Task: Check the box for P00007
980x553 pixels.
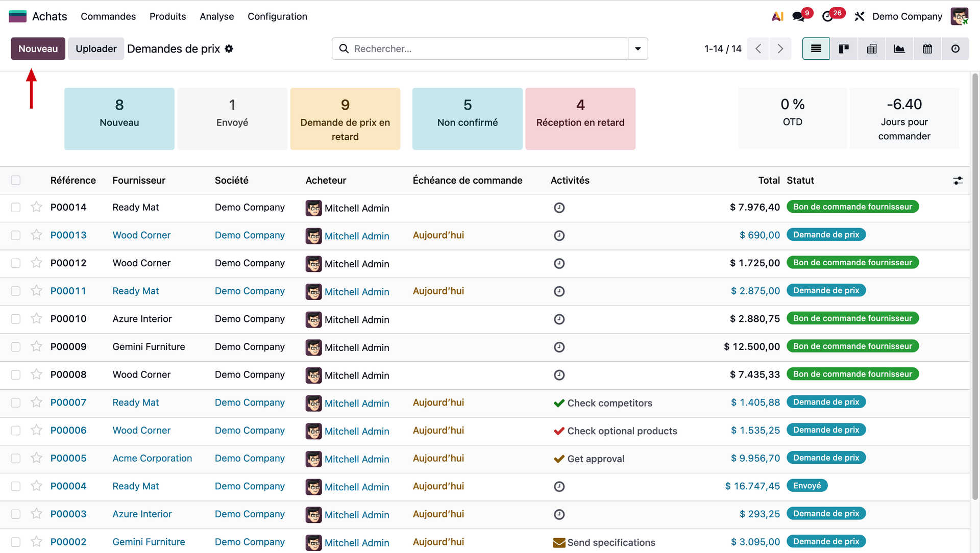Action: (16, 403)
